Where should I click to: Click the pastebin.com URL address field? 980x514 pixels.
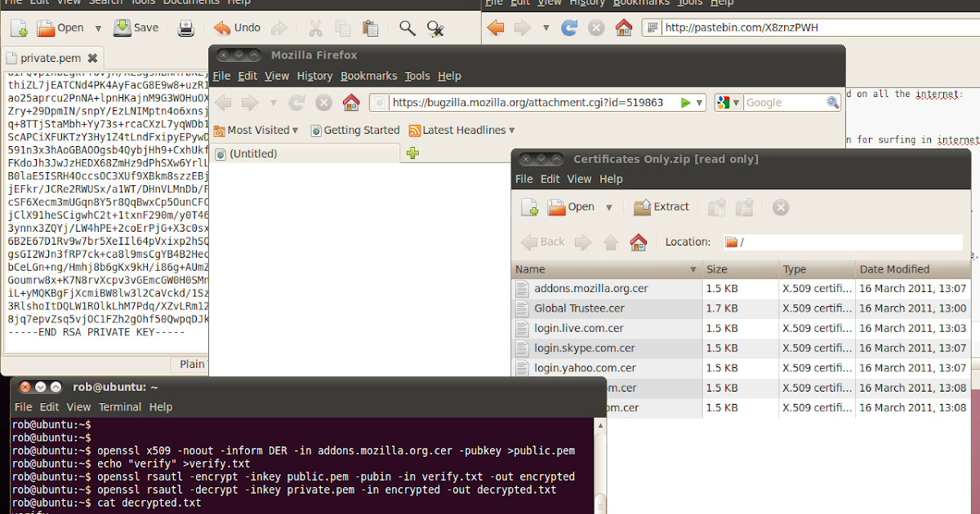810,28
